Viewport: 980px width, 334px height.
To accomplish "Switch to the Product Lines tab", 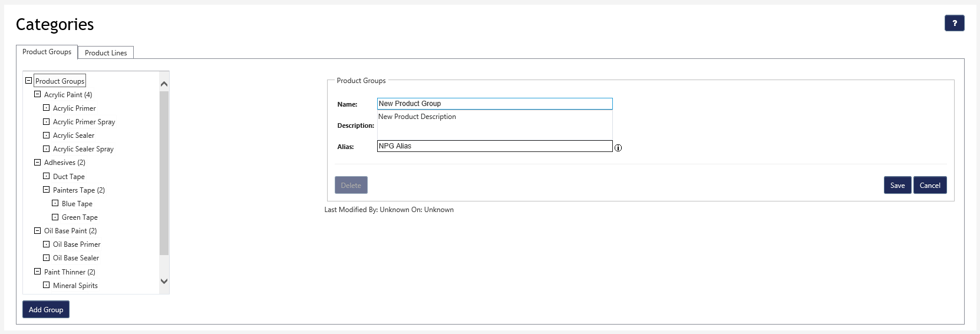I will coord(106,53).
